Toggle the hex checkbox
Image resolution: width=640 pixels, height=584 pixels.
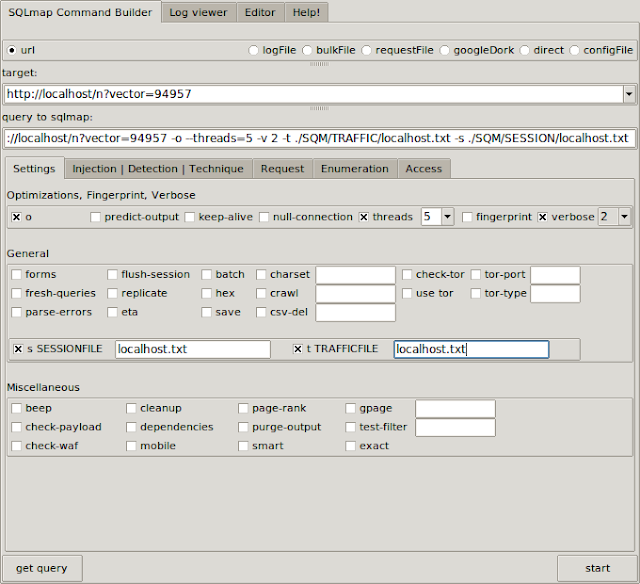coord(207,293)
